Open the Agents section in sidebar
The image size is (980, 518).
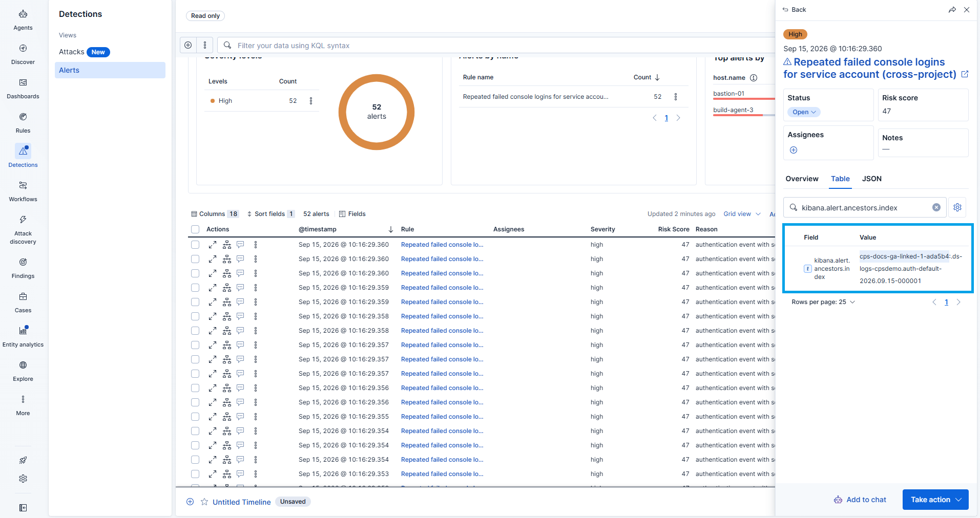coord(23,20)
